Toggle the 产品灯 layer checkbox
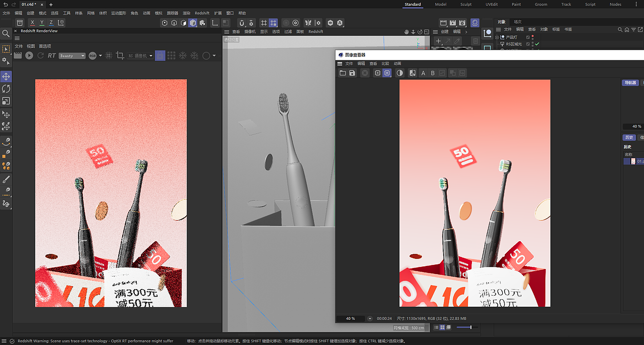 [x=528, y=37]
